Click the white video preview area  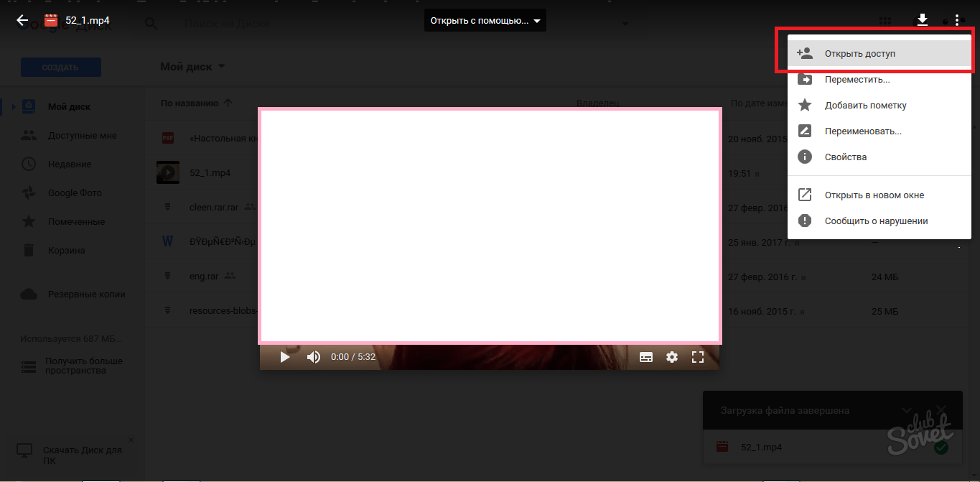pyautogui.click(x=490, y=226)
